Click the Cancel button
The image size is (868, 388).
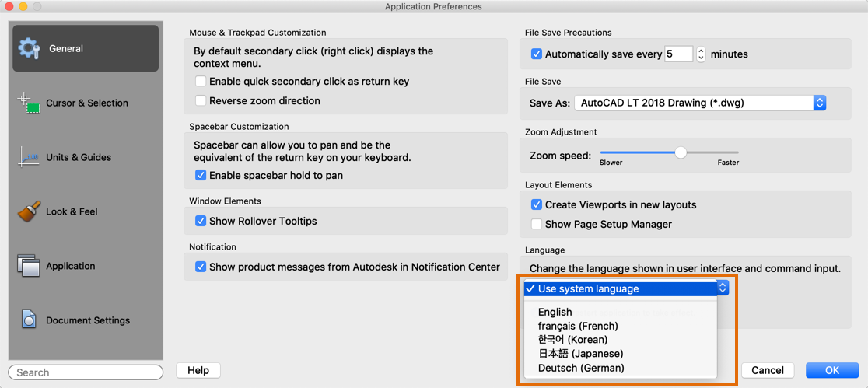(x=767, y=370)
